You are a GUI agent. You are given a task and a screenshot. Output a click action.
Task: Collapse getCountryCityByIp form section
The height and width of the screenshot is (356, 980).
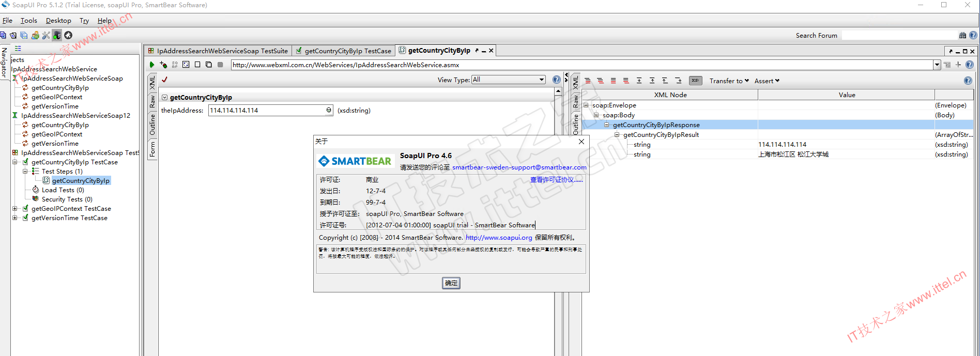coord(164,97)
